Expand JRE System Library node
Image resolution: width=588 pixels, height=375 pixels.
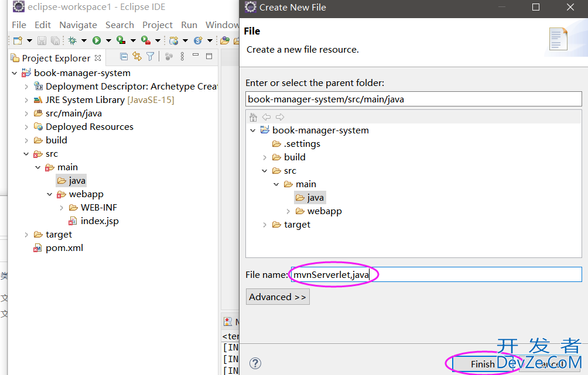click(x=26, y=100)
